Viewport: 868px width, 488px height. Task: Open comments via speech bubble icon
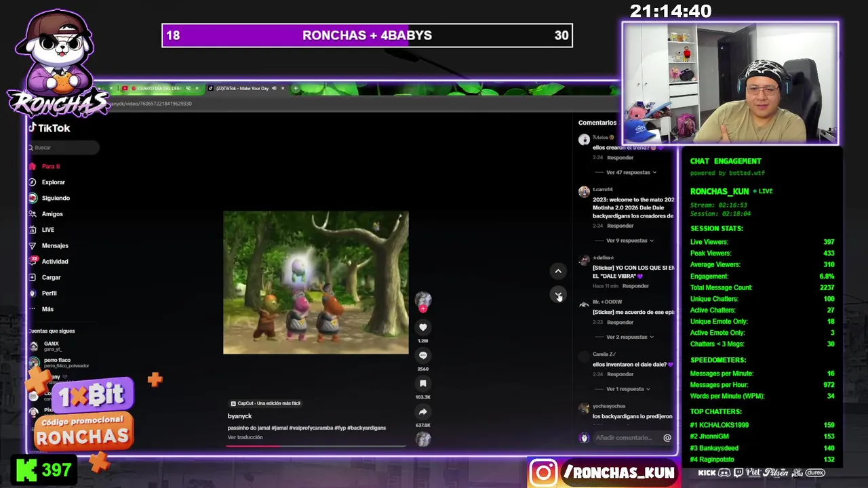[422, 355]
